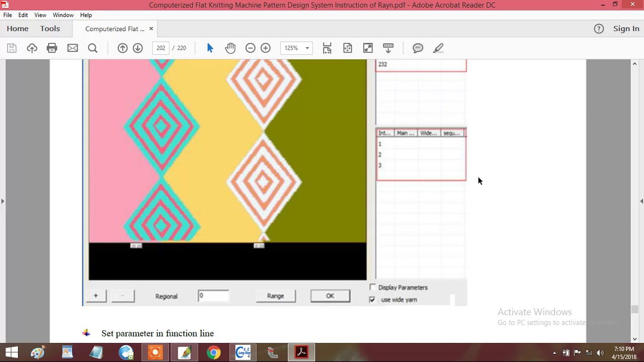Print the document using printer icon
This screenshot has height=362, width=644.
[x=52, y=48]
